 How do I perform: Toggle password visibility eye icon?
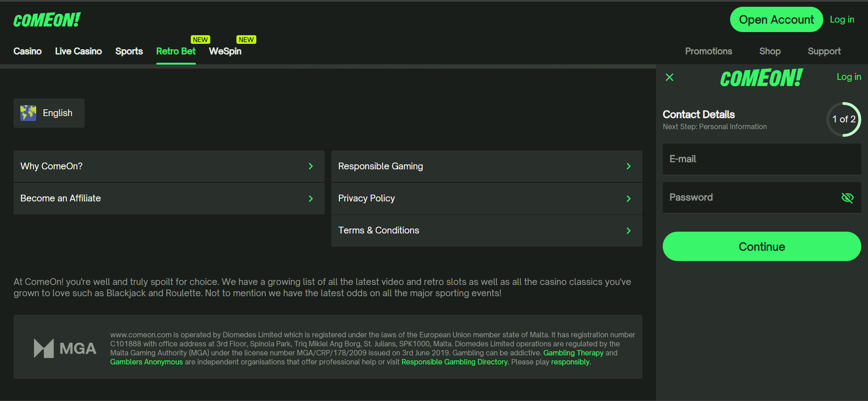pos(847,197)
